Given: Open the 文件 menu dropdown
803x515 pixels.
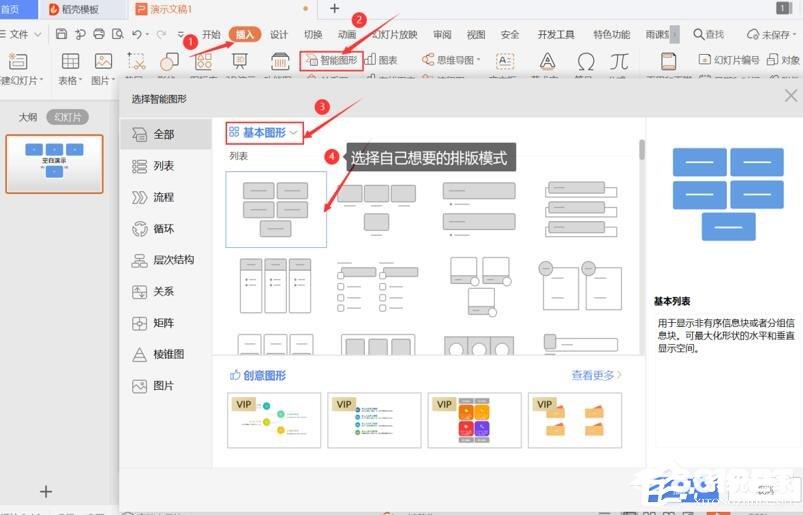Looking at the screenshot, I should [20, 34].
